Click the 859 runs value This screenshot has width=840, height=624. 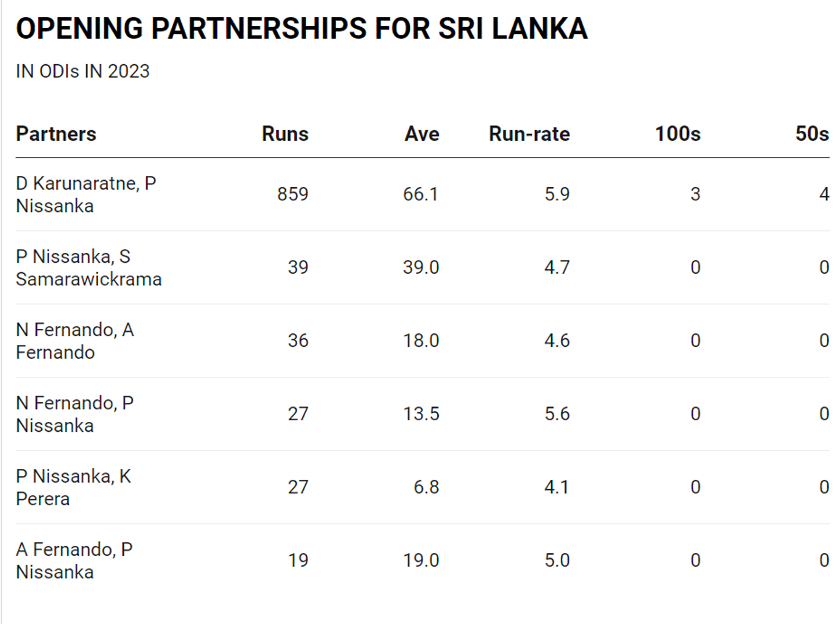click(292, 194)
